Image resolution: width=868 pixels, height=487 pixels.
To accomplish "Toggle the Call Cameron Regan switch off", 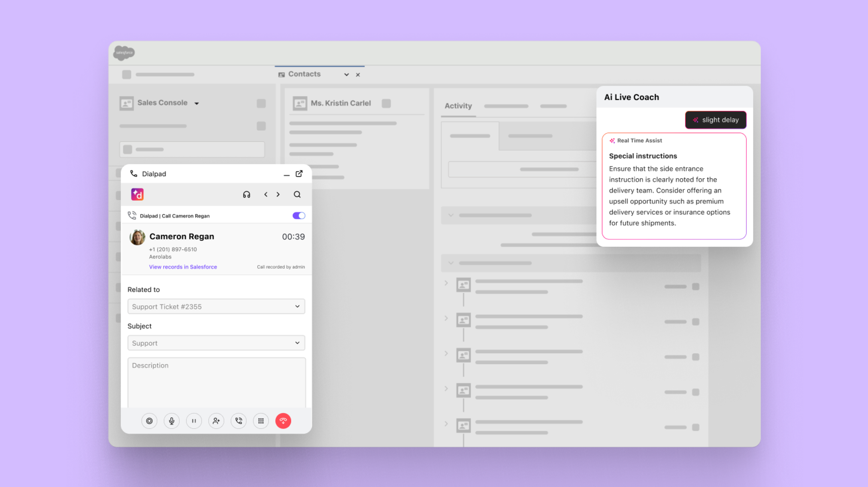I will (298, 215).
